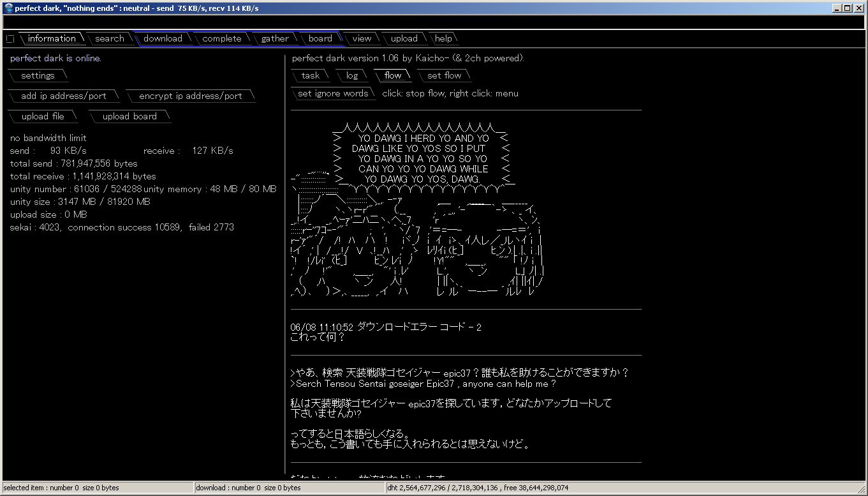Switch to the upload tab
The image size is (868, 496).
[404, 38]
